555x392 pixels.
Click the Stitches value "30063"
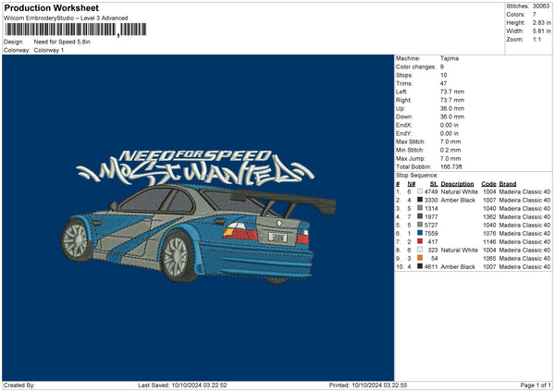tap(541, 6)
